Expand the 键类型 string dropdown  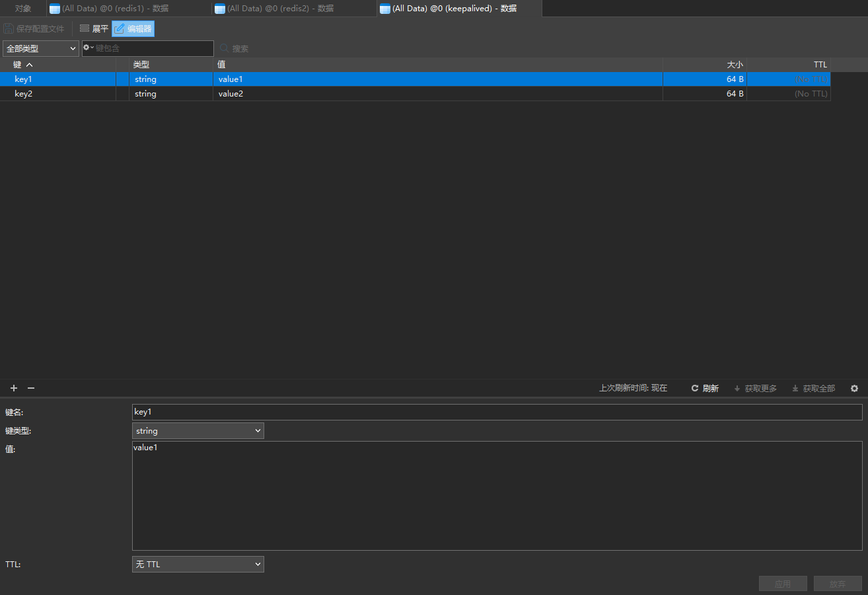point(198,431)
